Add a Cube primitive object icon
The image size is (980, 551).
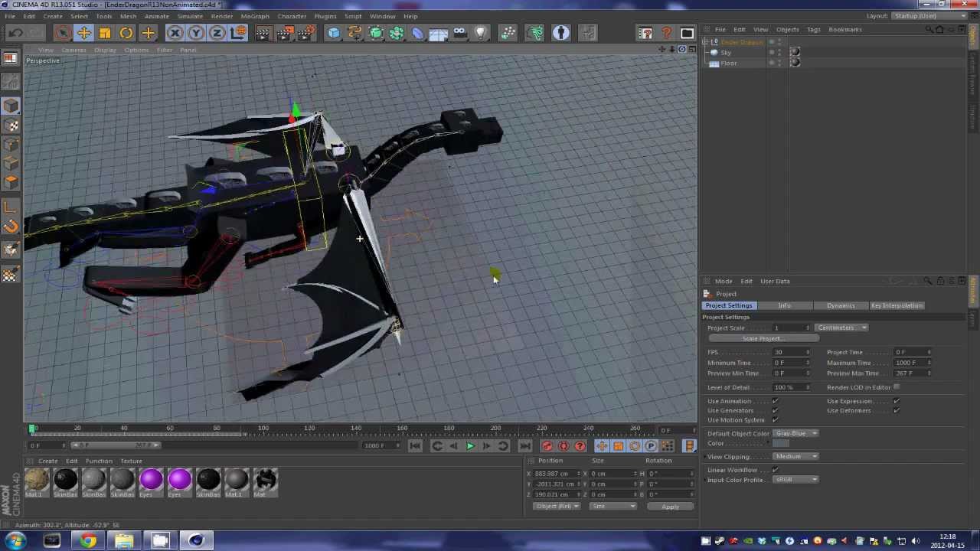pyautogui.click(x=334, y=33)
